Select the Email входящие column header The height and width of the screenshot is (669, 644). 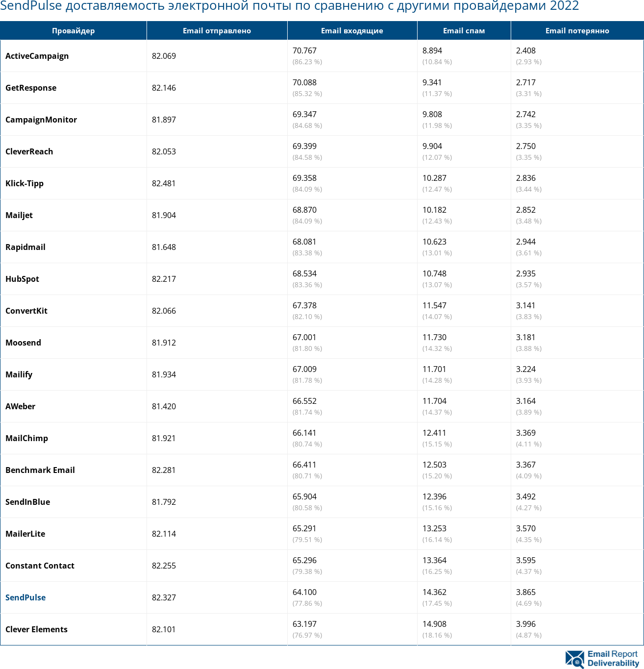coord(352,30)
